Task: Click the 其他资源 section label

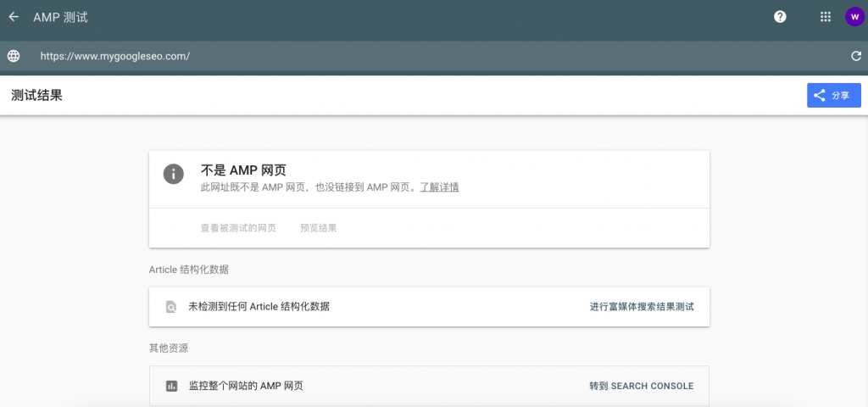Action: [x=169, y=348]
